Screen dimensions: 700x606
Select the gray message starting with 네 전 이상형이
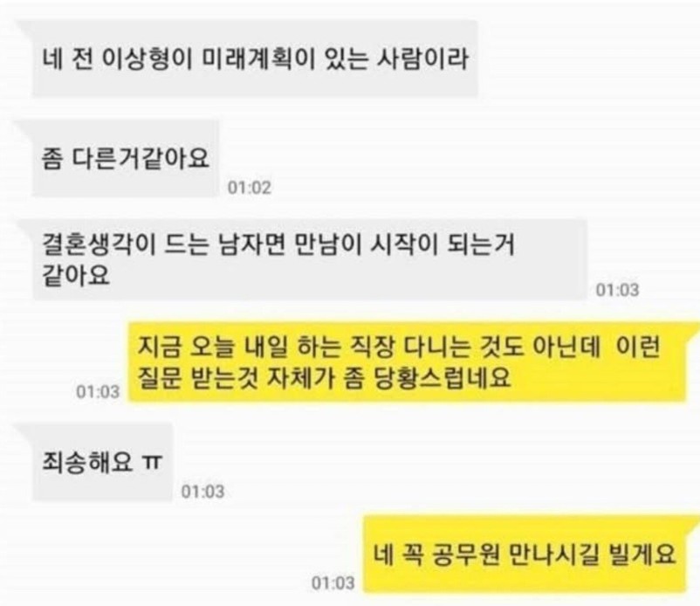(255, 59)
